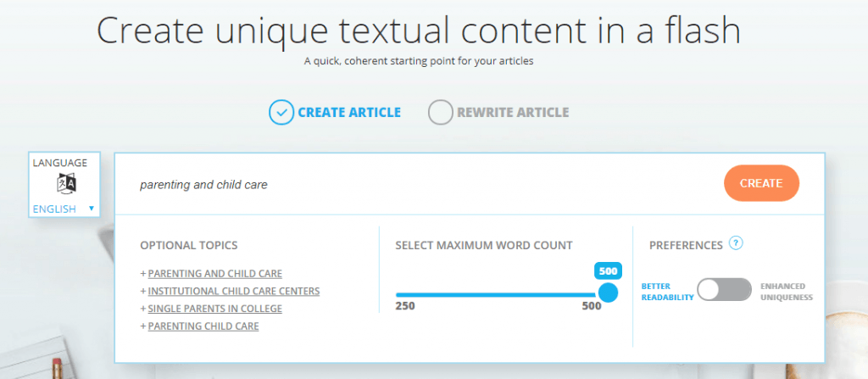
Task: Switch to Create Article mode
Action: (x=348, y=112)
